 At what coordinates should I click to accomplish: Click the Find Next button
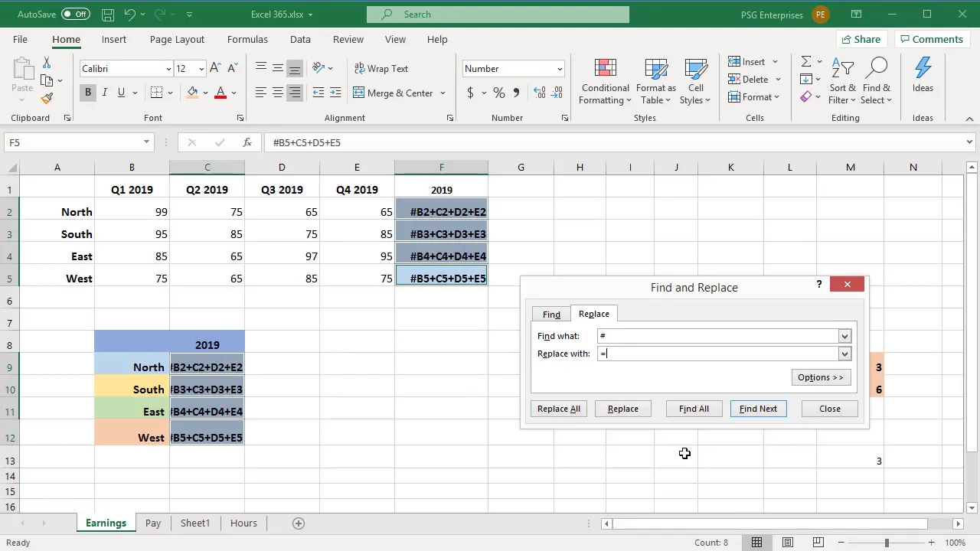pyautogui.click(x=758, y=409)
